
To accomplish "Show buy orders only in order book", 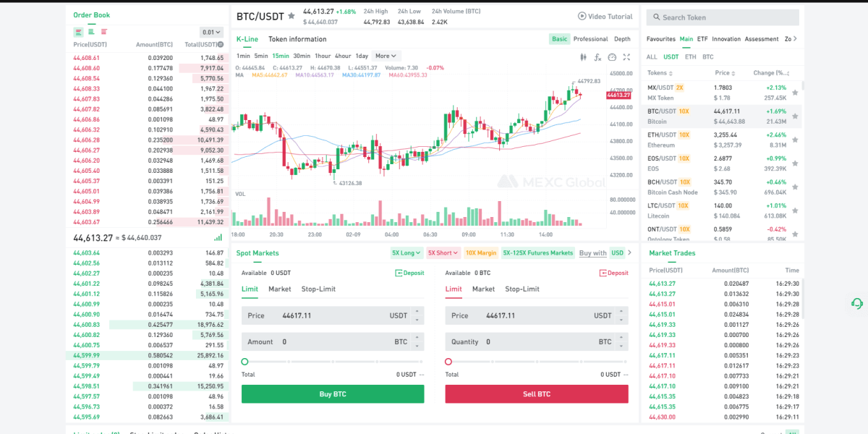I will [91, 32].
